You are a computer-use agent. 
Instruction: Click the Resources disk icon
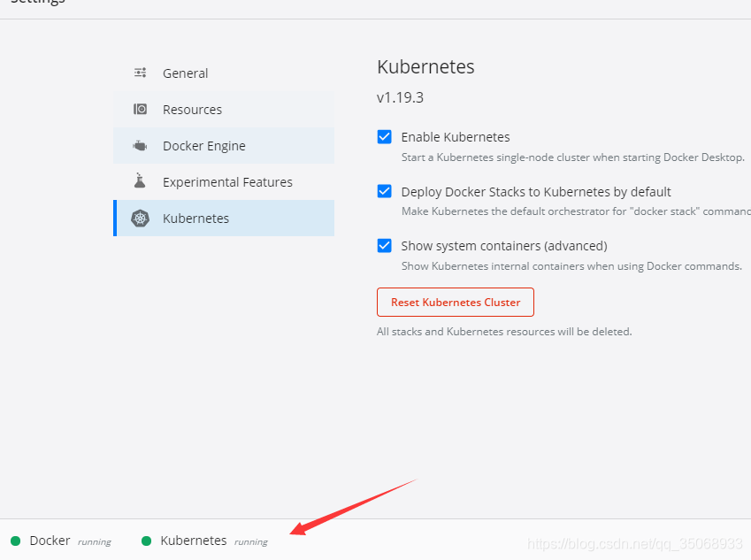(x=141, y=109)
